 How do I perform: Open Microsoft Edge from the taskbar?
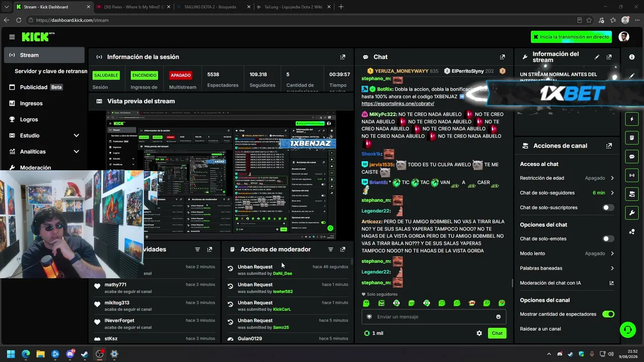pyautogui.click(x=26, y=354)
